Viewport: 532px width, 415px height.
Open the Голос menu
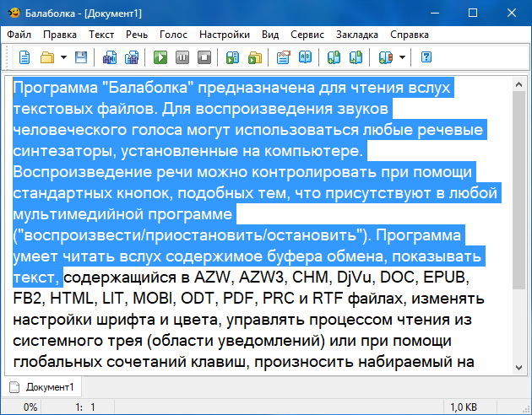click(173, 35)
